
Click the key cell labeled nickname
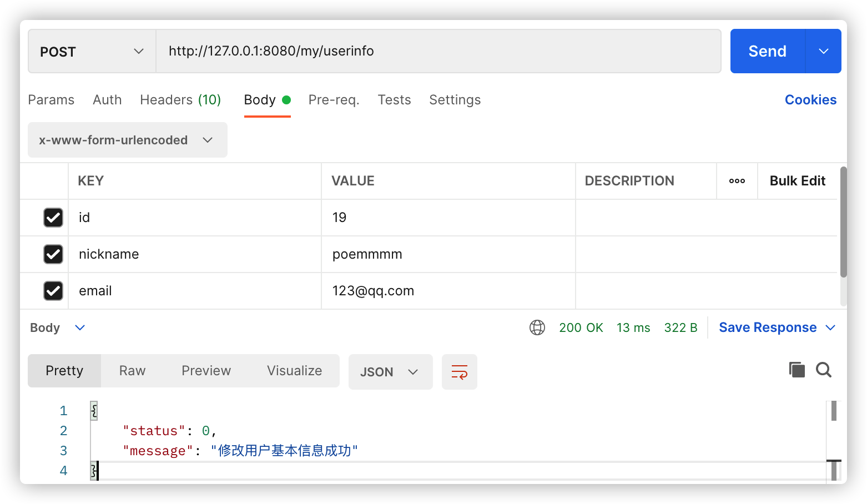tap(195, 254)
